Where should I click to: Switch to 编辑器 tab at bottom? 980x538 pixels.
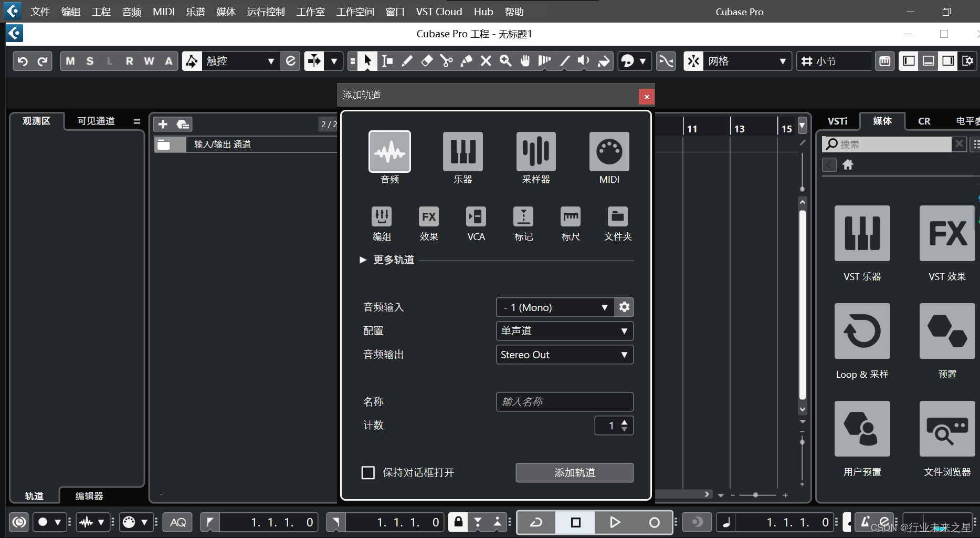pyautogui.click(x=89, y=495)
